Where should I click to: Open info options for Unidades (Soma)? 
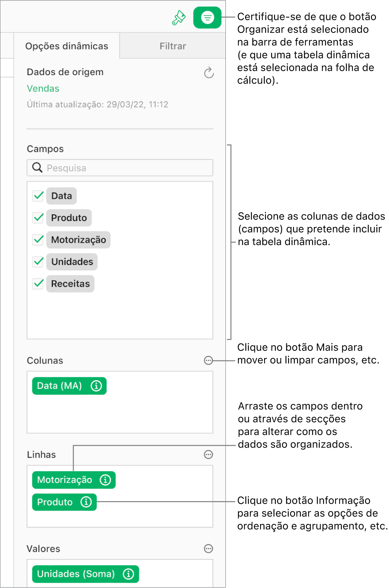128,574
